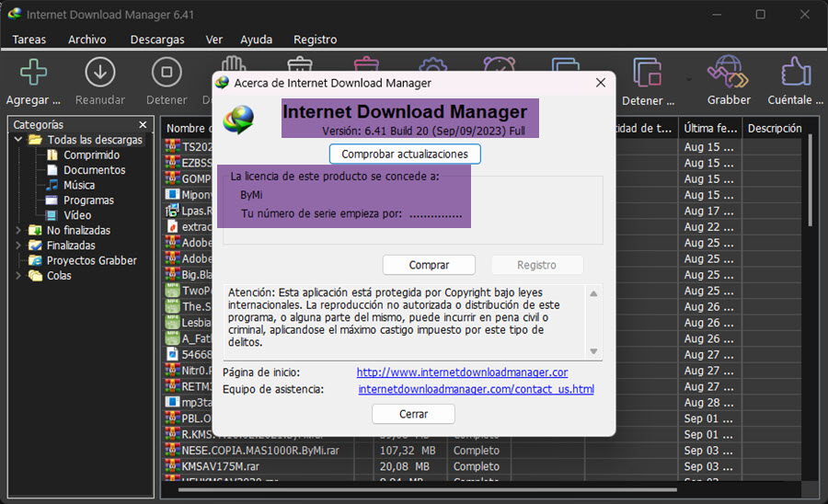Click the copyright notice scroll down arrow
Viewport: 828px width, 504px height.
click(593, 351)
